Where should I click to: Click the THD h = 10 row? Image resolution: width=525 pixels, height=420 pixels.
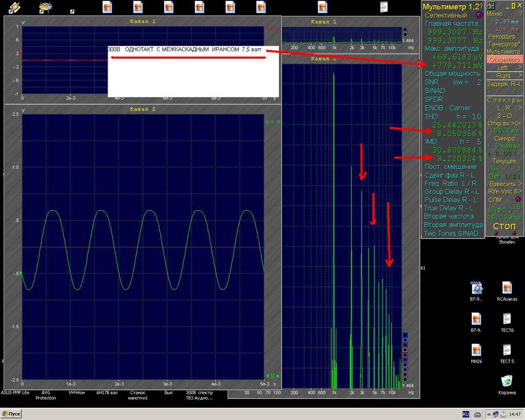click(x=453, y=116)
